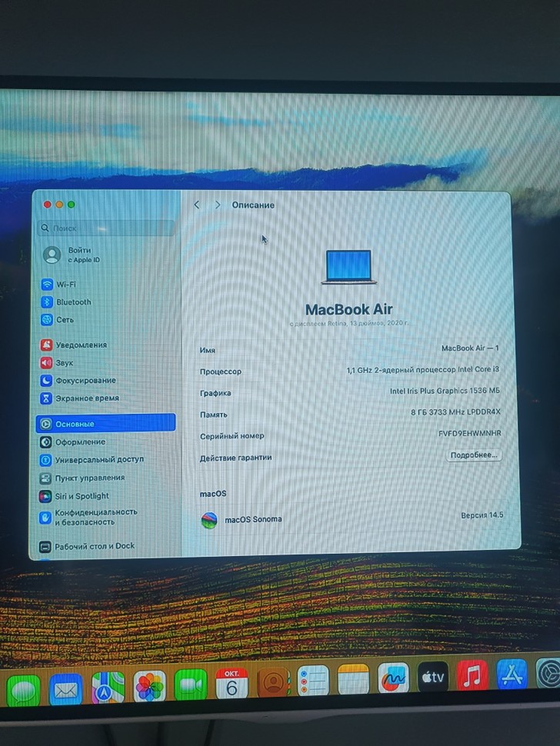The image size is (560, 746).
Task: Open Contacts from the Dock
Action: [272, 681]
